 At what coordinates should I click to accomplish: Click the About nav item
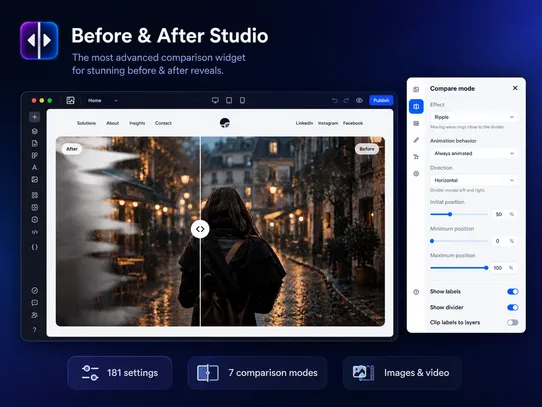pos(113,123)
